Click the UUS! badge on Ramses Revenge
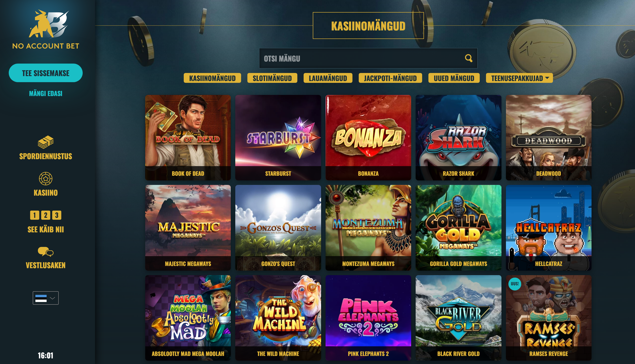 [515, 284]
